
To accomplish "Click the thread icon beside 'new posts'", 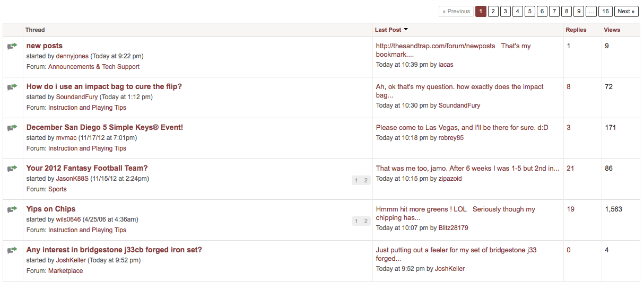I will click(x=12, y=46).
